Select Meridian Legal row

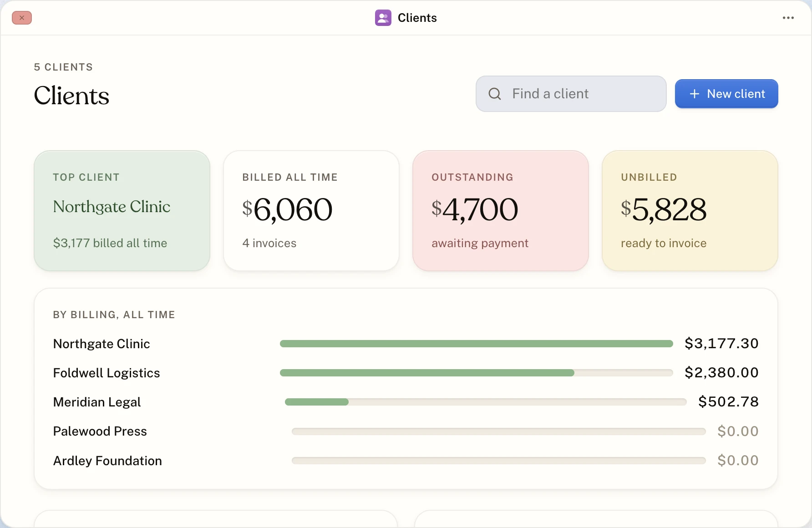(406, 402)
